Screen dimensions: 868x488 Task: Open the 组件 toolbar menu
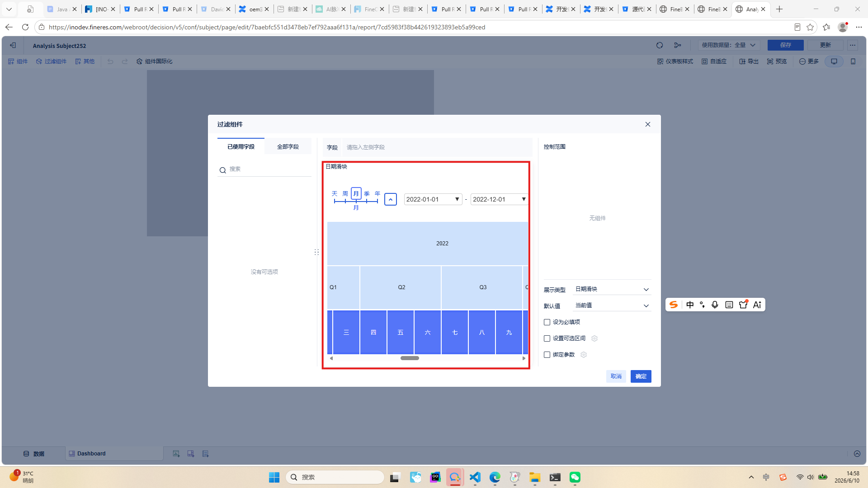point(18,61)
